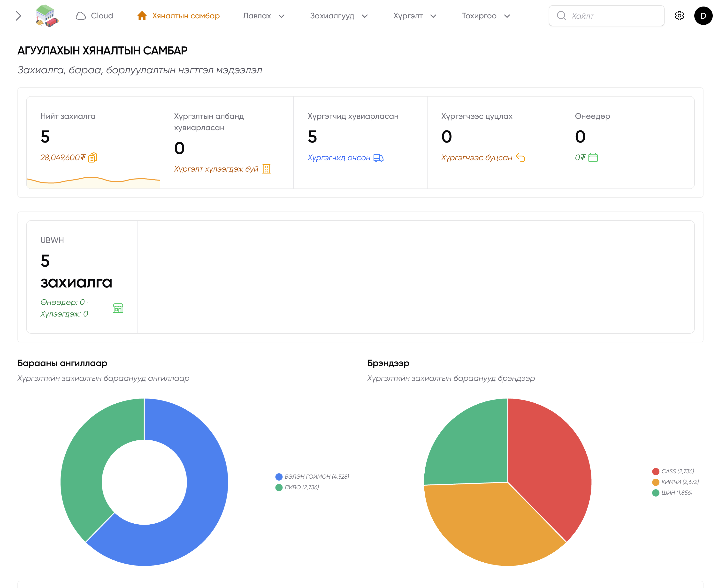The height and width of the screenshot is (588, 719).
Task: Click inside the Хайлт search field
Action: pos(606,15)
